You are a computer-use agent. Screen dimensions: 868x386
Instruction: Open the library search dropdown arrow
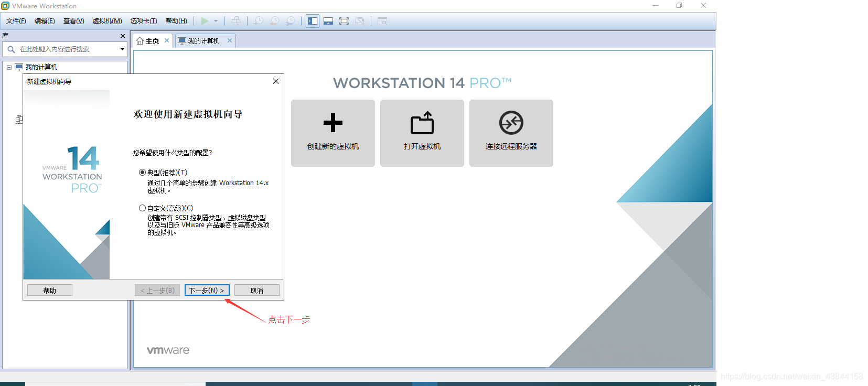click(122, 49)
